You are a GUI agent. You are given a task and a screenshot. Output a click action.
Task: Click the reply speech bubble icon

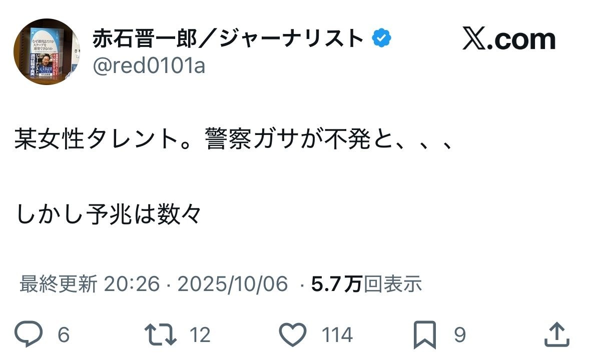[29, 334]
